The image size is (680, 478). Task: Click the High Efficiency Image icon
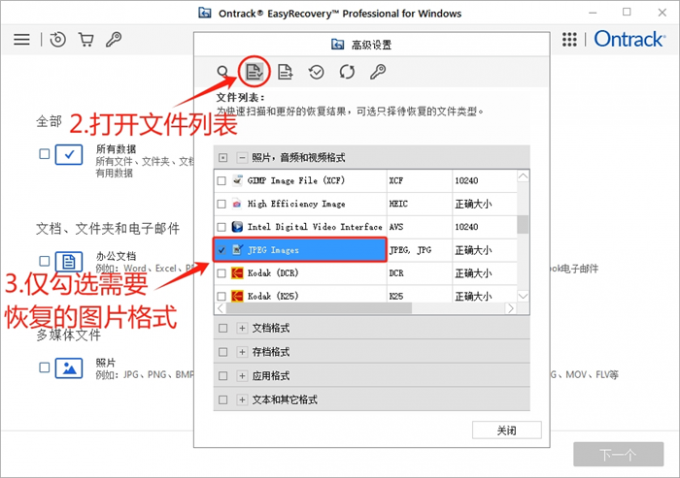click(237, 203)
